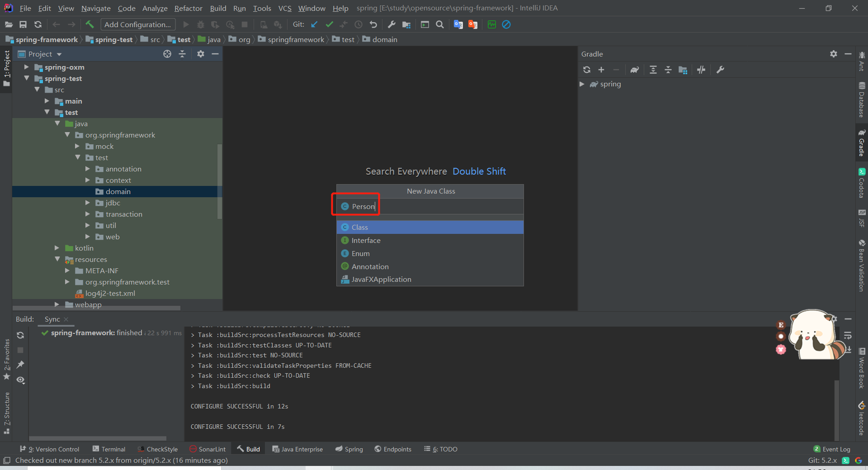
Task: Expand the kotlin folder
Action: [x=57, y=248]
